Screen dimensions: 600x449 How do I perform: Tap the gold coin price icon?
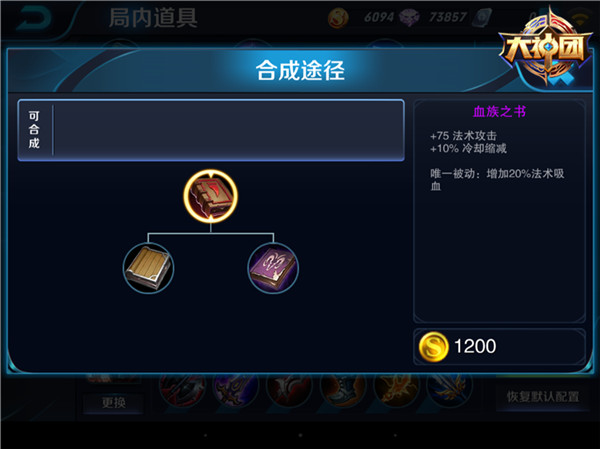(x=433, y=347)
